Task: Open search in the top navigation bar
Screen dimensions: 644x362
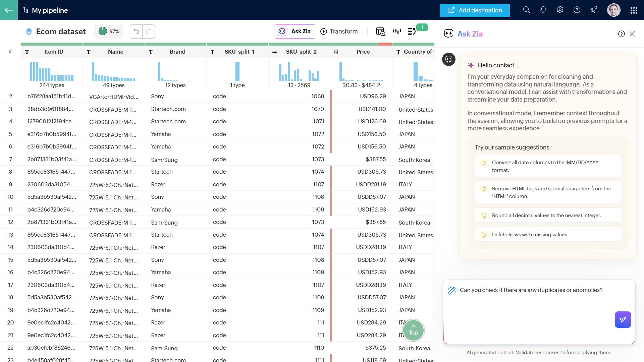Action: click(x=526, y=10)
